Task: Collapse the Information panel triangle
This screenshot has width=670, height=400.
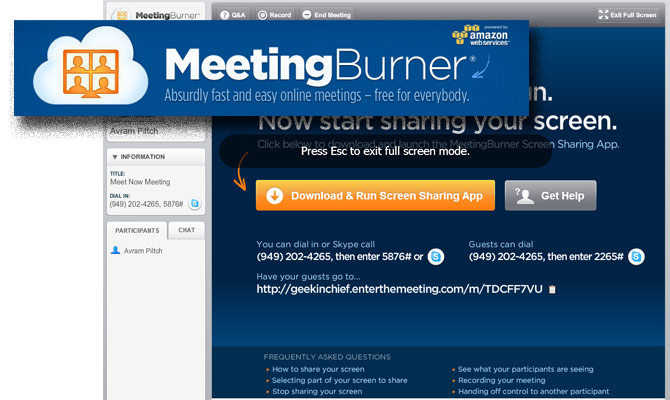Action: (x=115, y=157)
